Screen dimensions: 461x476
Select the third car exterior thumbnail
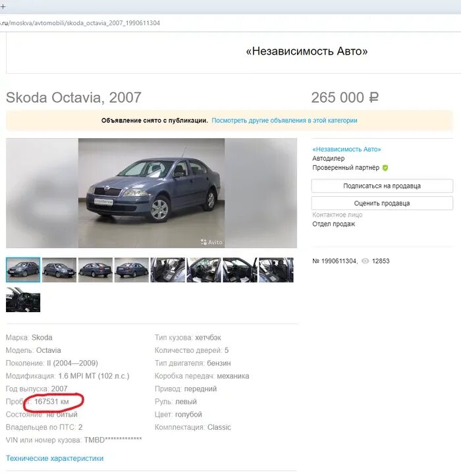(95, 270)
